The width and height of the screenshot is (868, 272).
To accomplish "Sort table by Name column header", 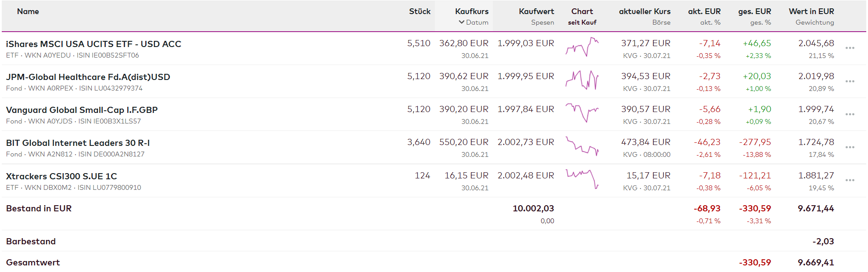I will [28, 11].
